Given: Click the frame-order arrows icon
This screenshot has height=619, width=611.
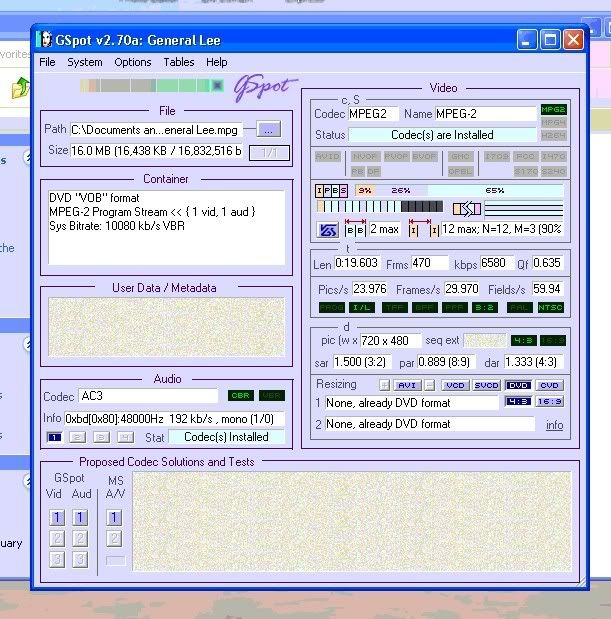Looking at the screenshot, I should 467,208.
